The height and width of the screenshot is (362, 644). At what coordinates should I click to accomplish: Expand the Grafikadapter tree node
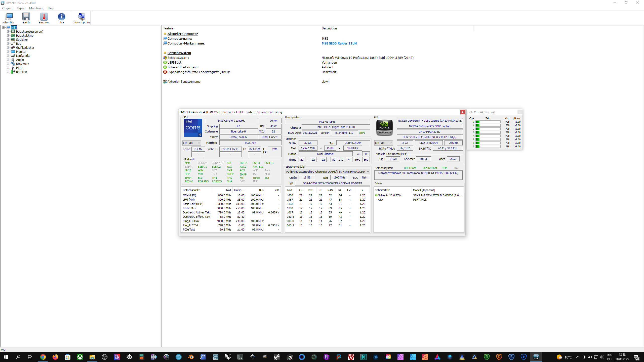(x=8, y=48)
